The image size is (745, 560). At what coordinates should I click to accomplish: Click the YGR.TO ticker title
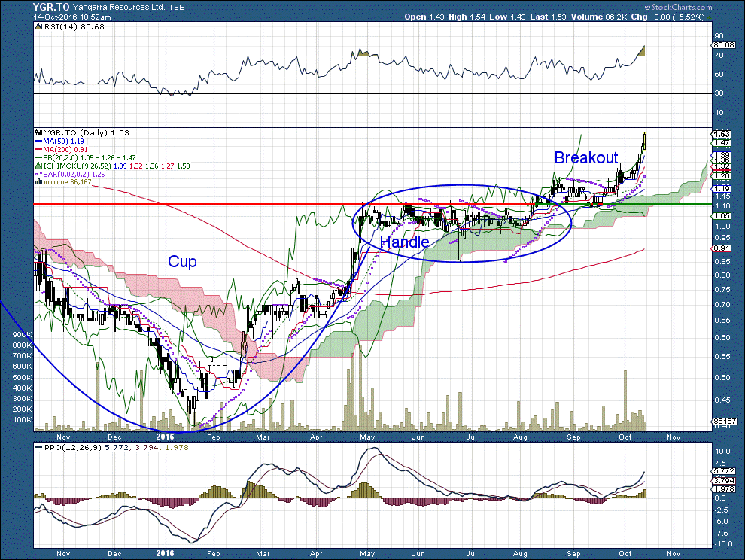(51, 7)
